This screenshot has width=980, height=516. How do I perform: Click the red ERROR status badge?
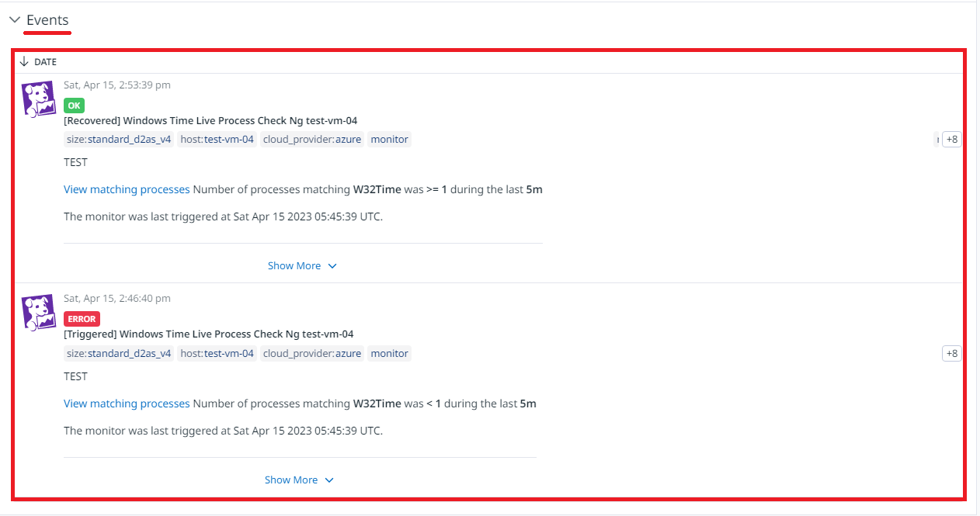click(82, 319)
